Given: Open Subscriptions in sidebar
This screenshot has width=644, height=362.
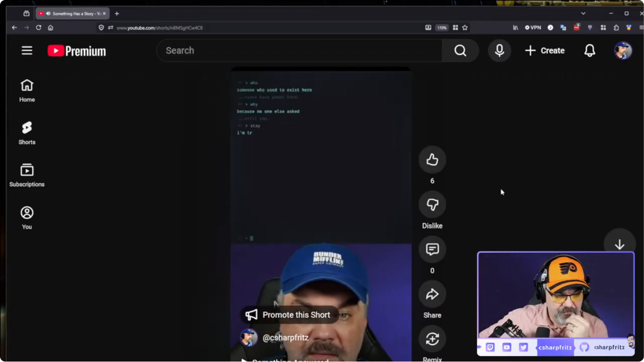Looking at the screenshot, I should click(x=27, y=175).
